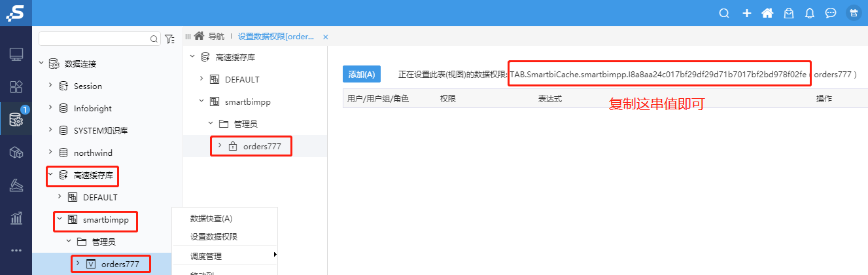868x275 pixels.
Task: Collapse smartbimpp in the permission tab tree
Action: click(x=201, y=101)
